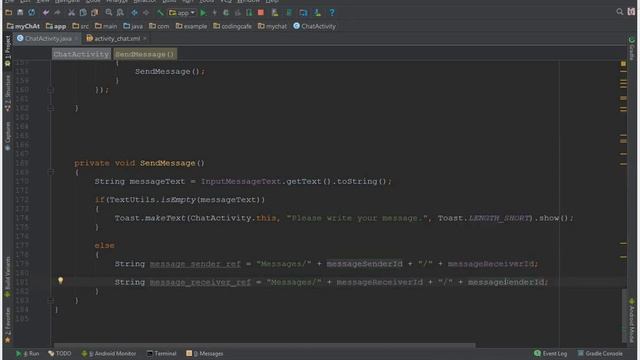Select the app breadcrumb folder
The width and height of the screenshot is (640, 360).
pyautogui.click(x=56, y=26)
